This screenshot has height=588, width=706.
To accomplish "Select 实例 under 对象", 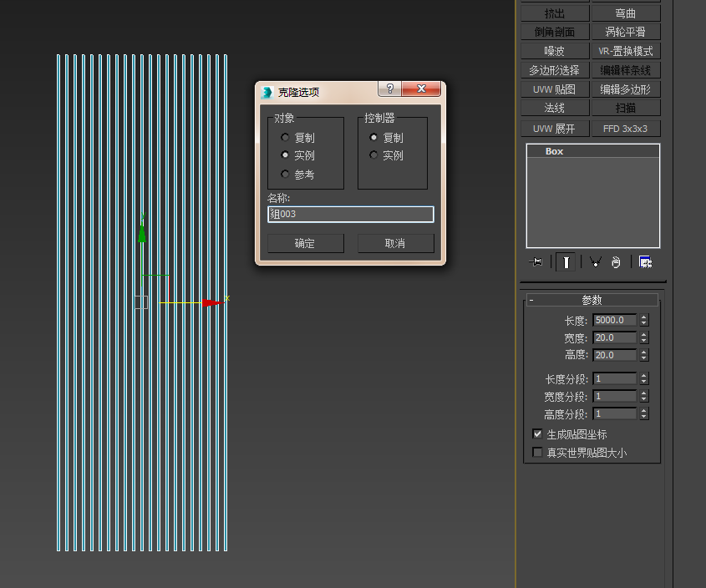I will coord(285,155).
